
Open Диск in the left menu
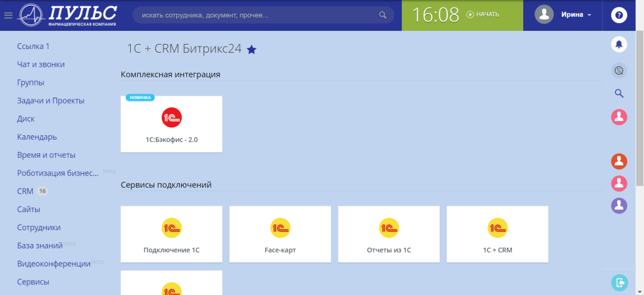pos(25,119)
